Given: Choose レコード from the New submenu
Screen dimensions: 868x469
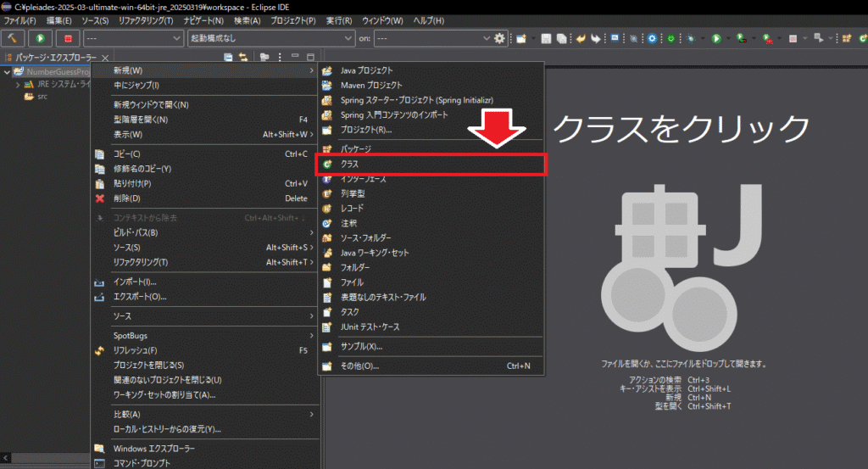Looking at the screenshot, I should pos(431,209).
